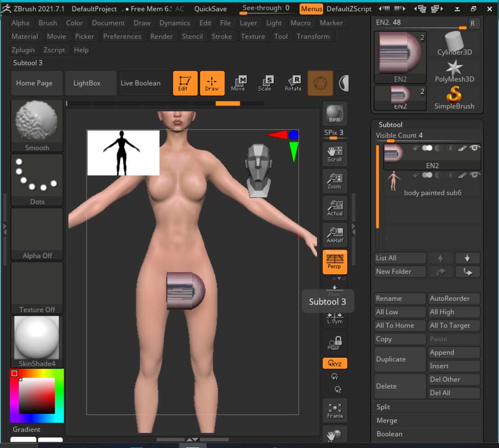Expand the Boolean section
The height and width of the screenshot is (448, 499).
pos(389,434)
